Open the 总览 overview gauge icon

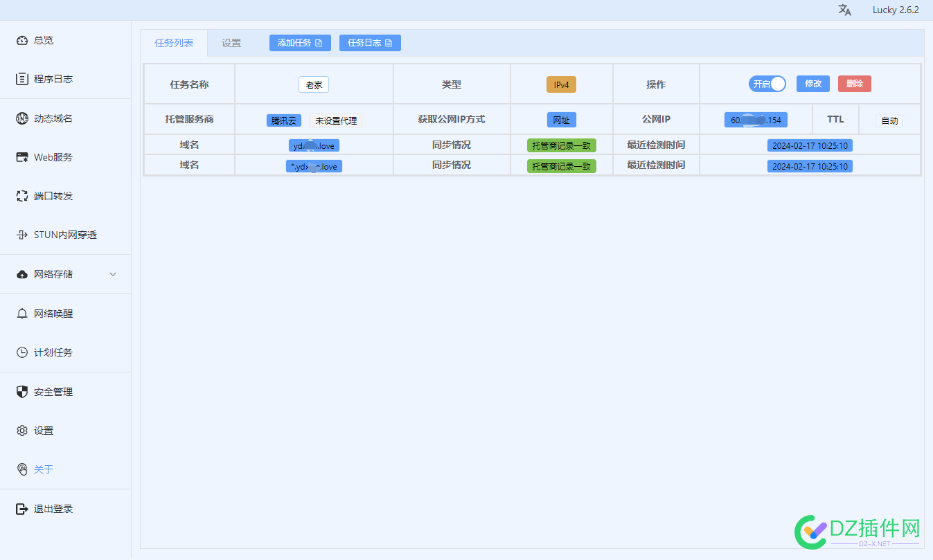[21, 40]
